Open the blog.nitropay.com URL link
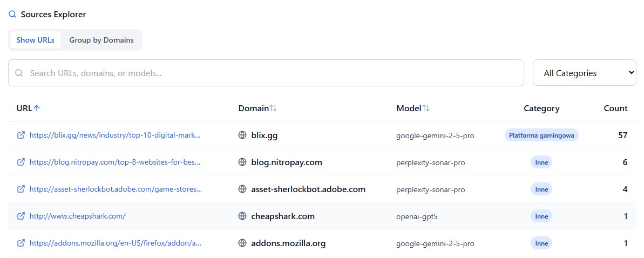This screenshot has height=258, width=644. click(x=115, y=162)
